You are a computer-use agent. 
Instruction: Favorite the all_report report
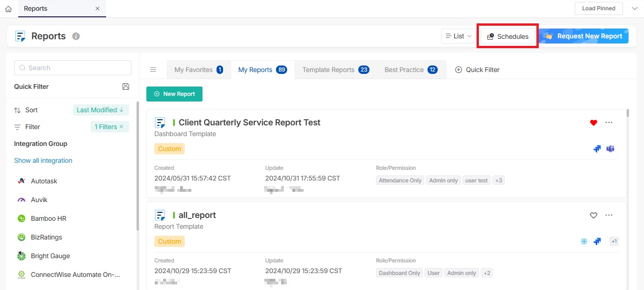click(593, 215)
